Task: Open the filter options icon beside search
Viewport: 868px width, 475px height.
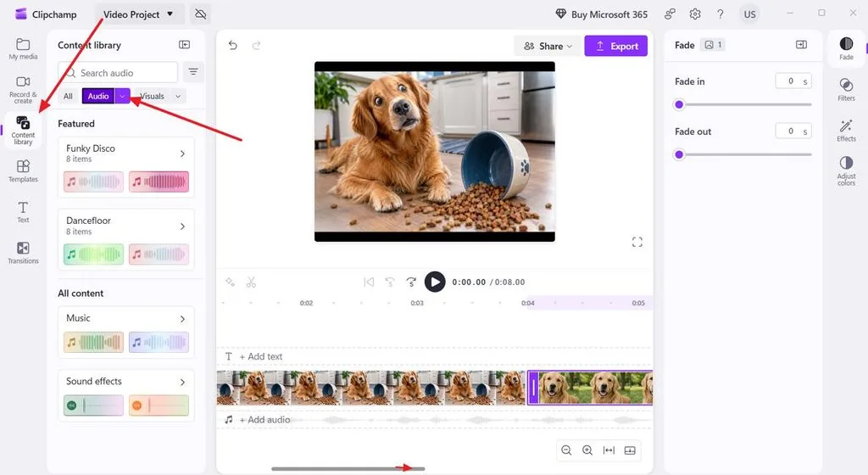Action: 192,72
